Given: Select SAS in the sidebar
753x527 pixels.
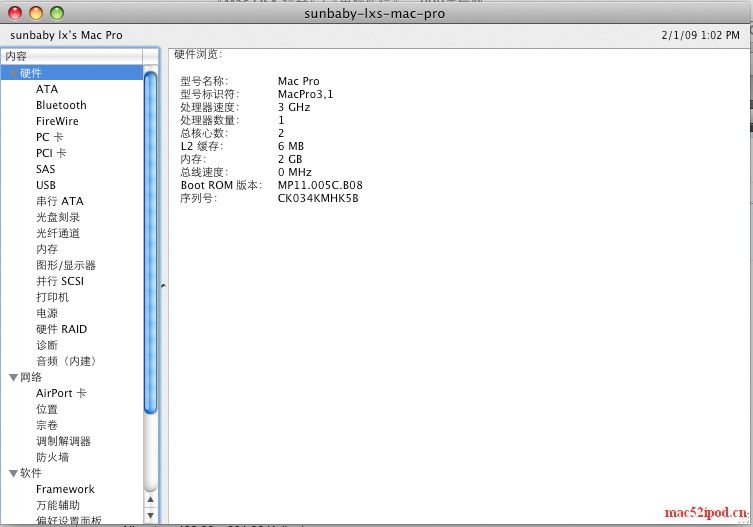Looking at the screenshot, I should pos(46,169).
